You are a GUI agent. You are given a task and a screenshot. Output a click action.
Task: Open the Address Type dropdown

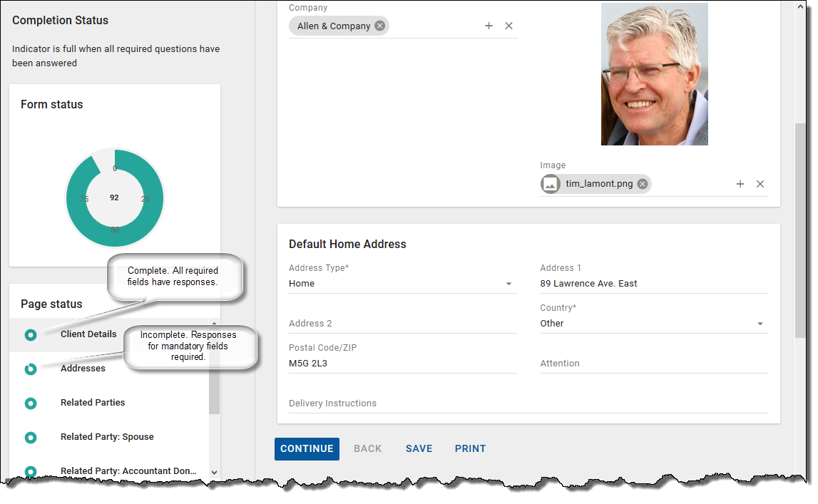coord(508,283)
